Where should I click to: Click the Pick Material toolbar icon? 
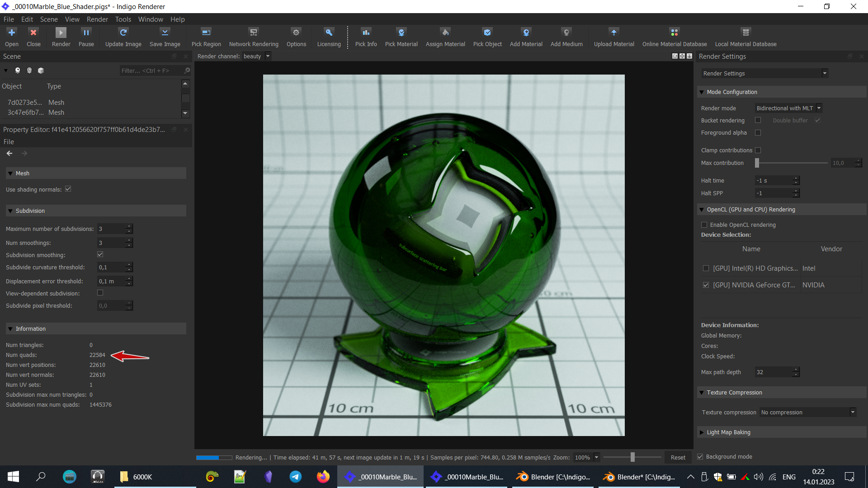click(401, 37)
